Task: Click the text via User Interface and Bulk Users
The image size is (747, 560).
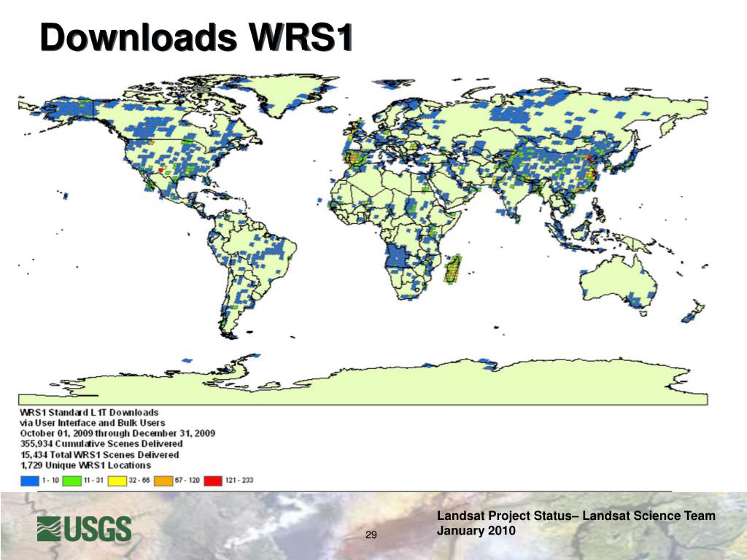Action: pos(93,423)
